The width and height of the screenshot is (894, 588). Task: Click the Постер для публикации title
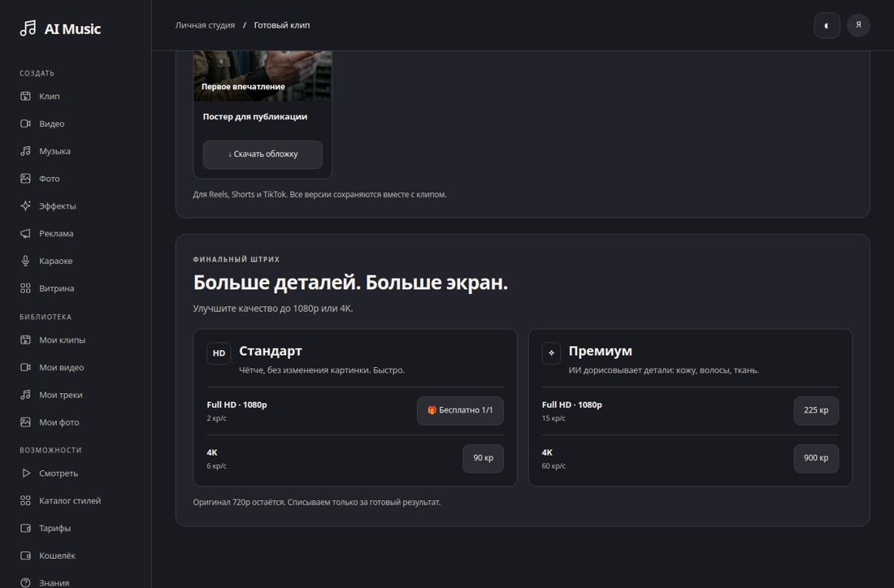click(x=255, y=116)
